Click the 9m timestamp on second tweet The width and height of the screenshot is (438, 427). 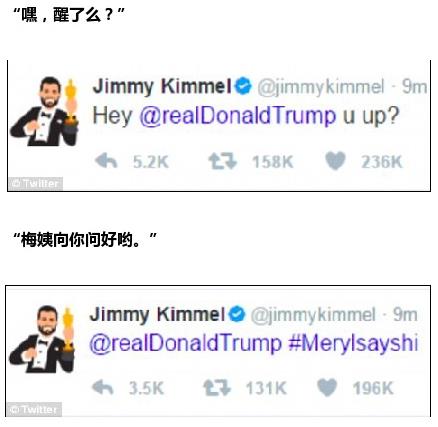(x=405, y=315)
